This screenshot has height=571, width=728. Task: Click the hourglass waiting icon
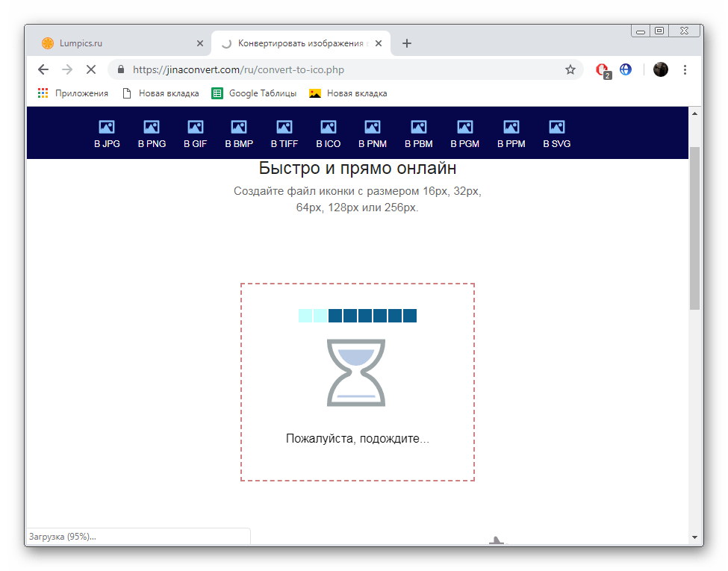click(356, 372)
